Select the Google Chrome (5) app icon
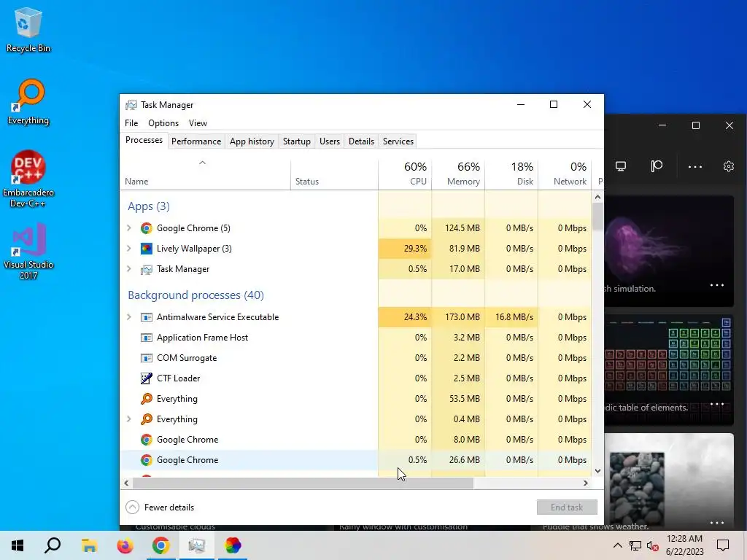This screenshot has height=560, width=747. coord(146,228)
